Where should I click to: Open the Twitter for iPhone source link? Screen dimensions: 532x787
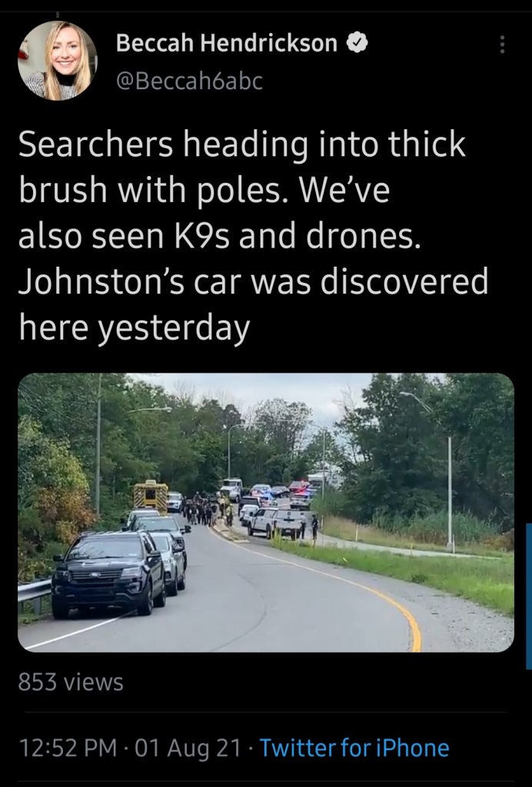(x=354, y=748)
